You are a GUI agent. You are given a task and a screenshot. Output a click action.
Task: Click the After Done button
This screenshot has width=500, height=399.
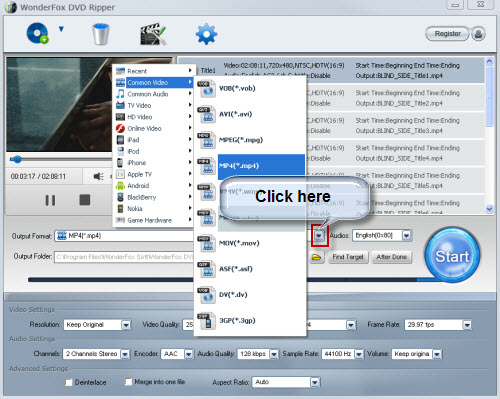pos(392,257)
